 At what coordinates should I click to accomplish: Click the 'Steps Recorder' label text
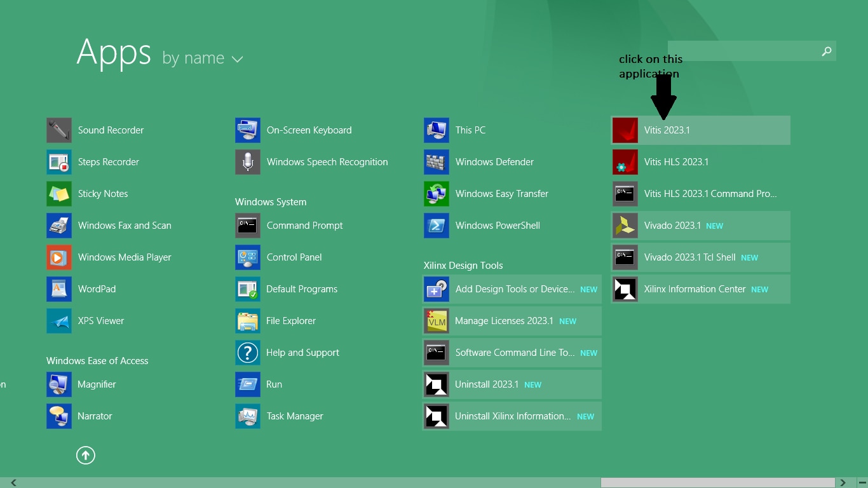(109, 162)
